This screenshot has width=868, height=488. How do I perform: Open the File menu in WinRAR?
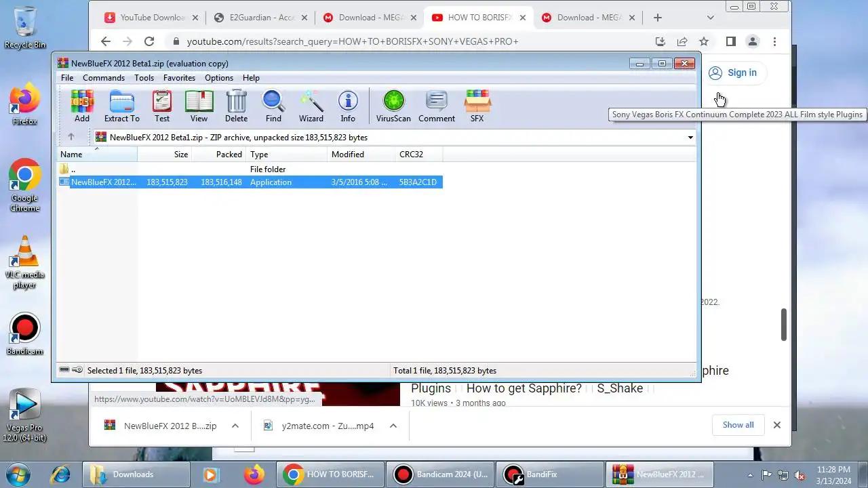pyautogui.click(x=67, y=78)
